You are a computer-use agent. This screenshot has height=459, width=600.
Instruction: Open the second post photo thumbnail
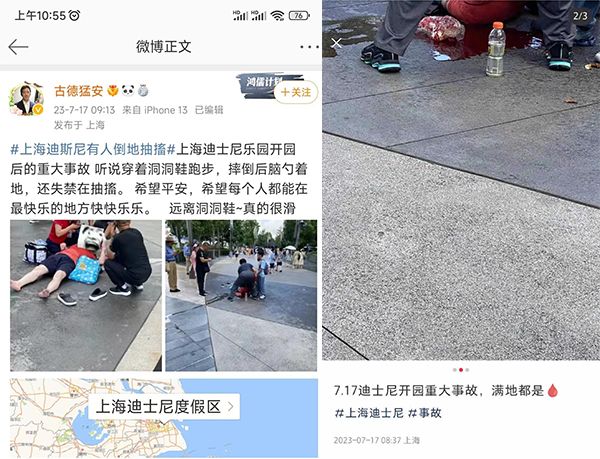pos(241,295)
